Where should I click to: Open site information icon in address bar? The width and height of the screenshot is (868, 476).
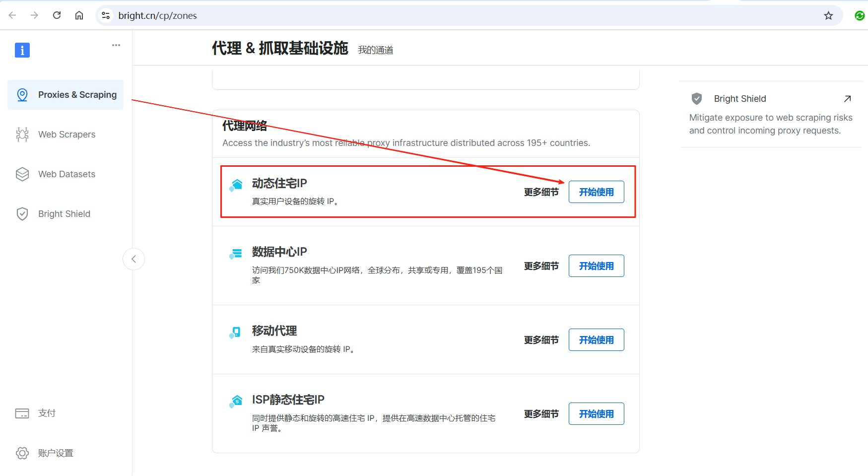(106, 15)
